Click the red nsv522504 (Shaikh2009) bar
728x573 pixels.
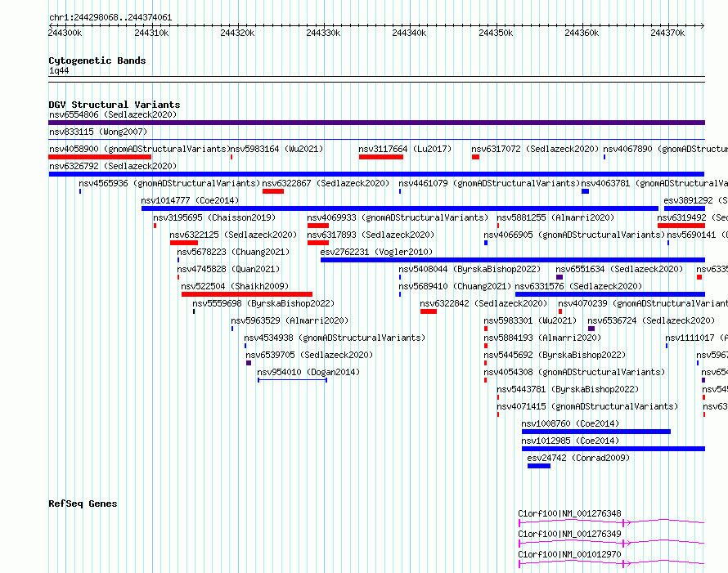pos(247,294)
